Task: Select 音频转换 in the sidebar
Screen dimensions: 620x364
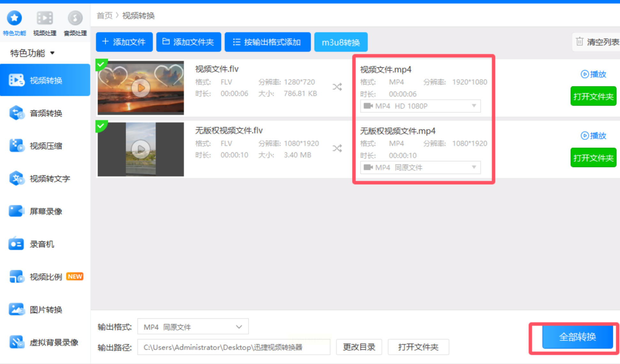Action: [x=45, y=113]
